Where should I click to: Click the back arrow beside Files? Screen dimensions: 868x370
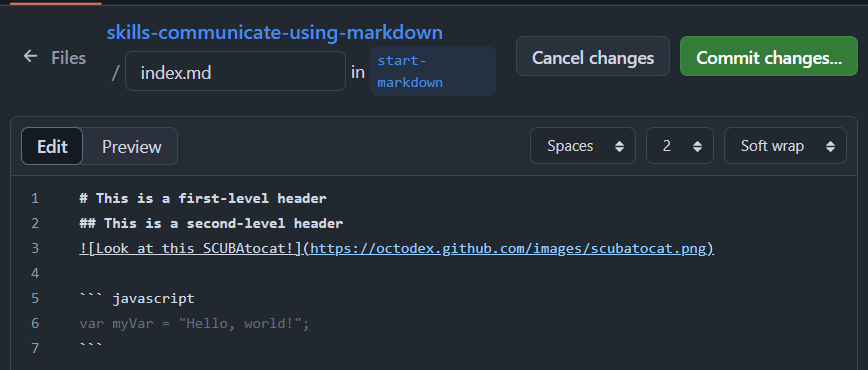tap(30, 56)
